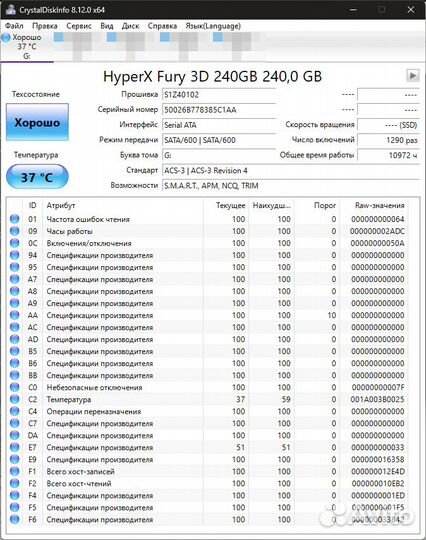Click status icon for attribute row A9
This screenshot has height=540, width=426.
point(14,303)
